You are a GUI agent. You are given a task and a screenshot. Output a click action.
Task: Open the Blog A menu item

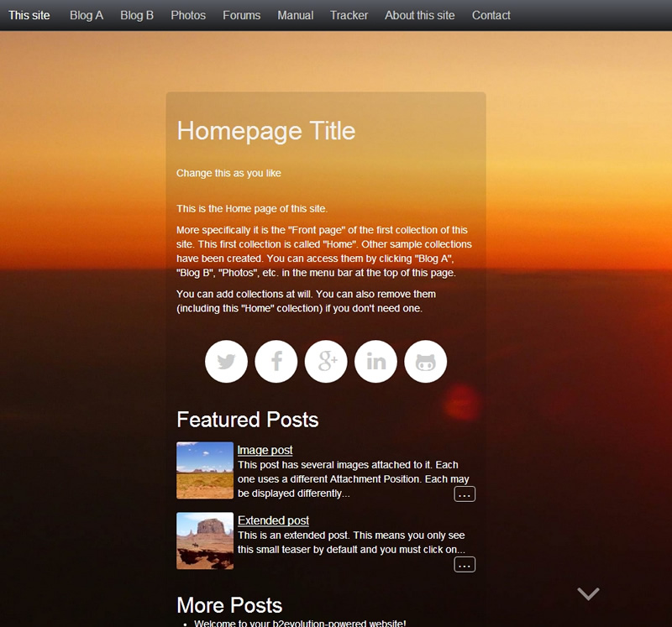click(87, 15)
